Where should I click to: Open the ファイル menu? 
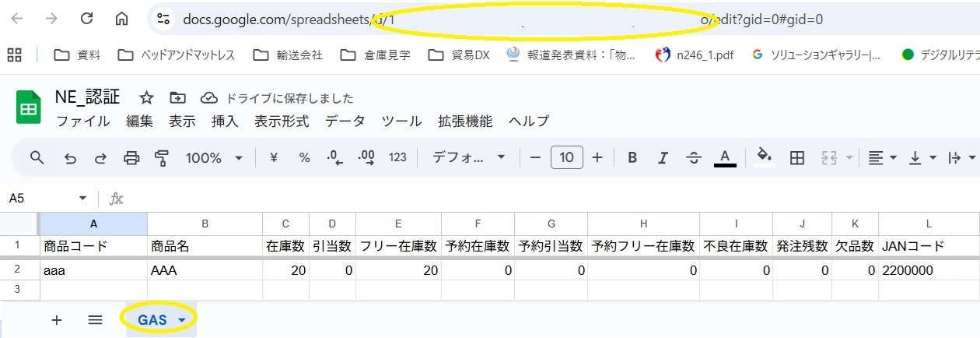tap(83, 121)
